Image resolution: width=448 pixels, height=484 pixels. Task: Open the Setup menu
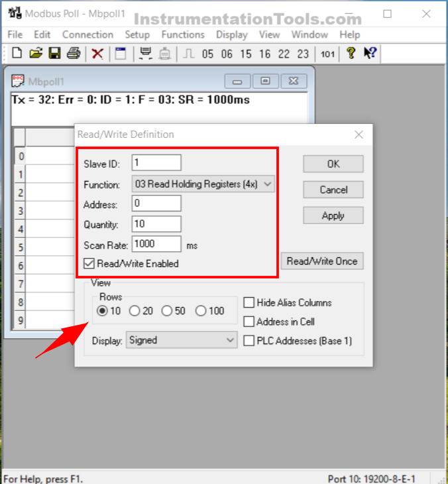[137, 34]
